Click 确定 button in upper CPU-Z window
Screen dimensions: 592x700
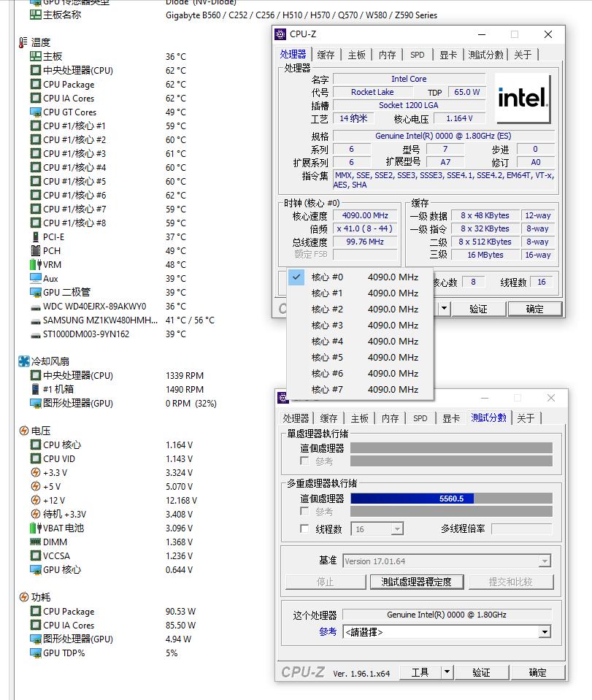534,309
